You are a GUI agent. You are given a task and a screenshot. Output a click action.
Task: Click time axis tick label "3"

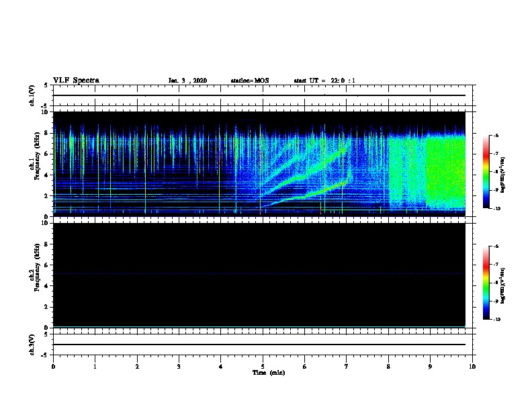(x=179, y=367)
